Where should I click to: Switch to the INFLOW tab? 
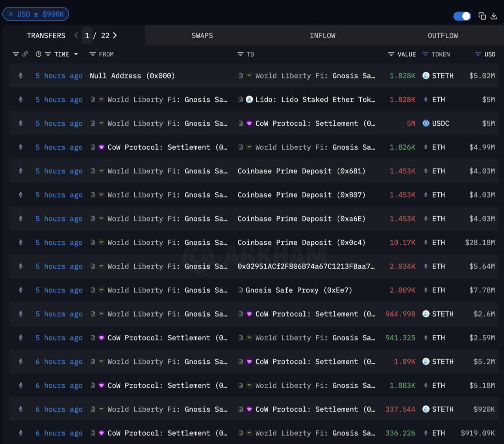click(x=322, y=35)
